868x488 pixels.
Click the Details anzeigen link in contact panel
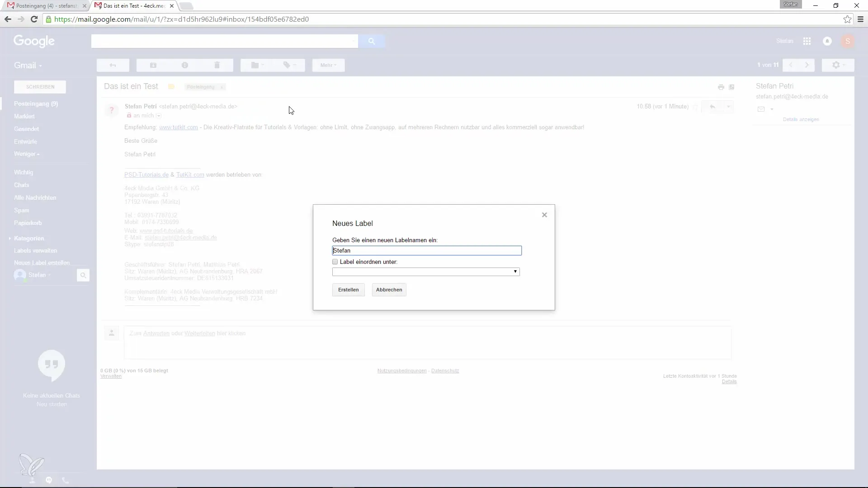click(x=801, y=119)
